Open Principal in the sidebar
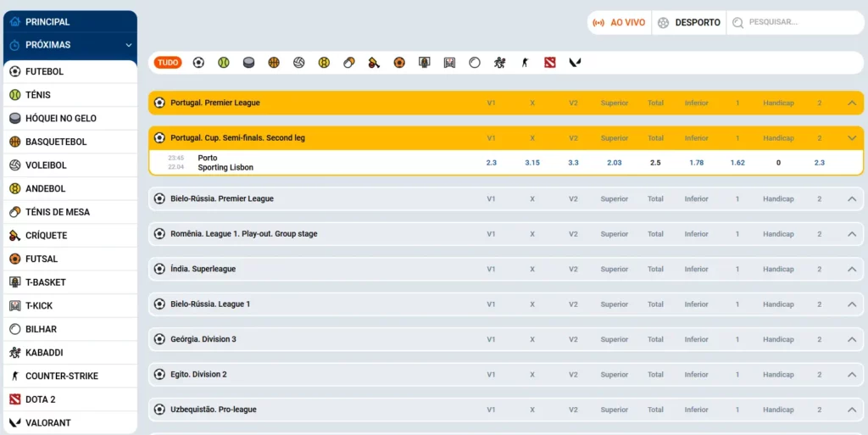868x435 pixels. pos(70,22)
